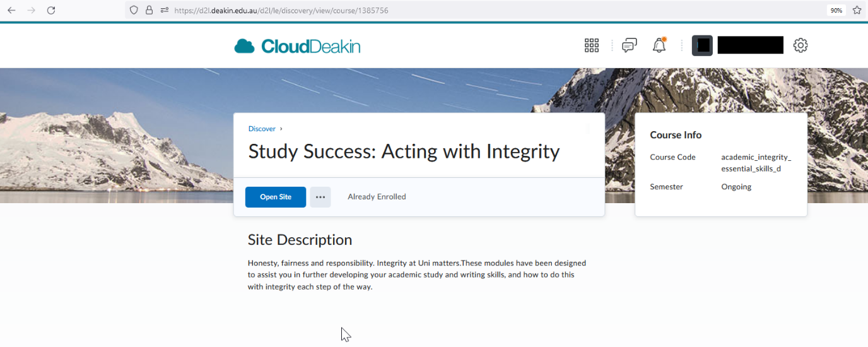The height and width of the screenshot is (347, 868).
Task: Click the Study Success: Acting with Integrity title
Action: (404, 151)
